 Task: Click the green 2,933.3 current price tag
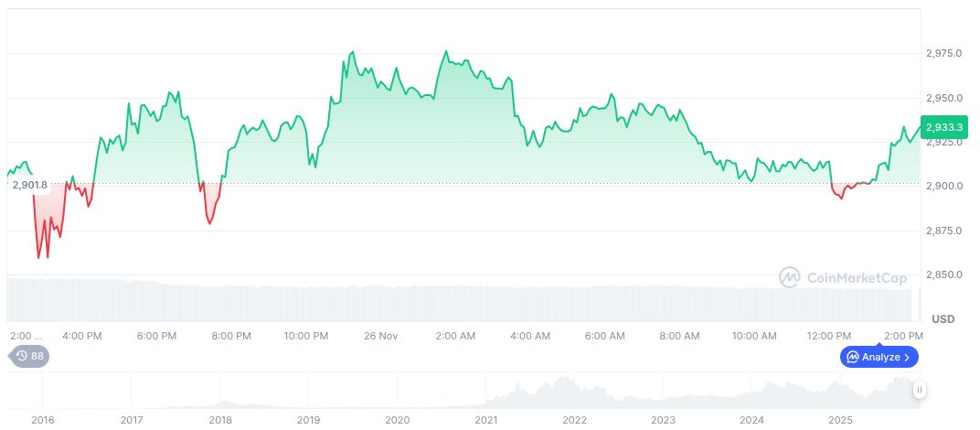943,127
